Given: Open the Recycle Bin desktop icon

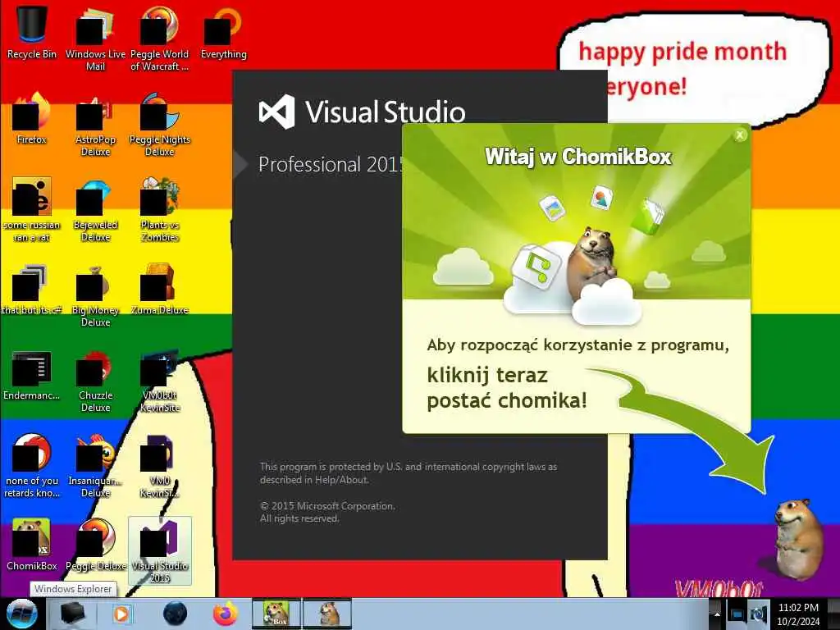Looking at the screenshot, I should coord(32,32).
